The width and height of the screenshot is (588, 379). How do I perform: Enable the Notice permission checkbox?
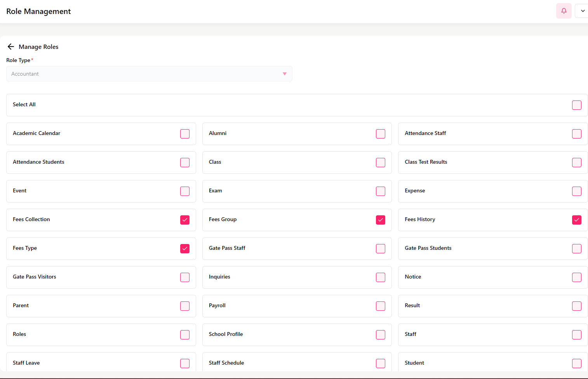(576, 277)
